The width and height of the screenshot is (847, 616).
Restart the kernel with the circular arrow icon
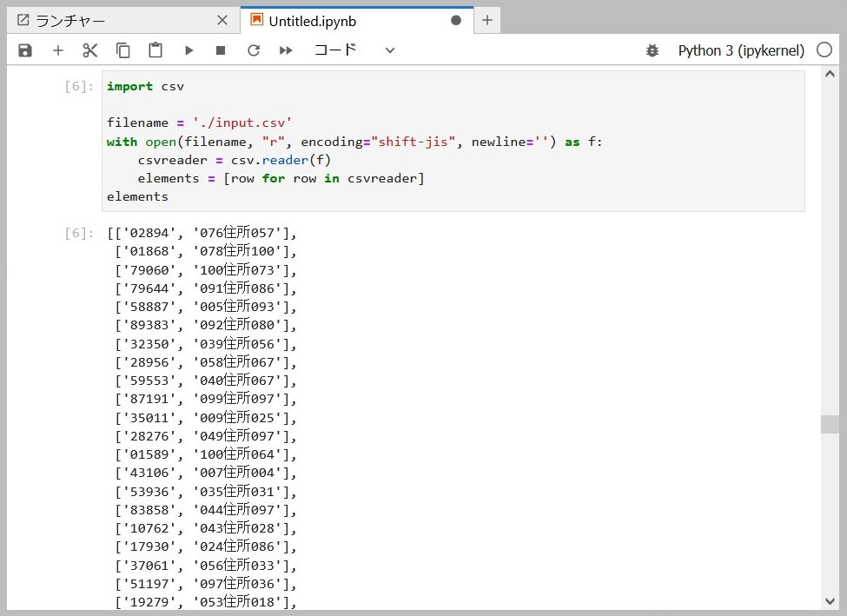[x=254, y=50]
